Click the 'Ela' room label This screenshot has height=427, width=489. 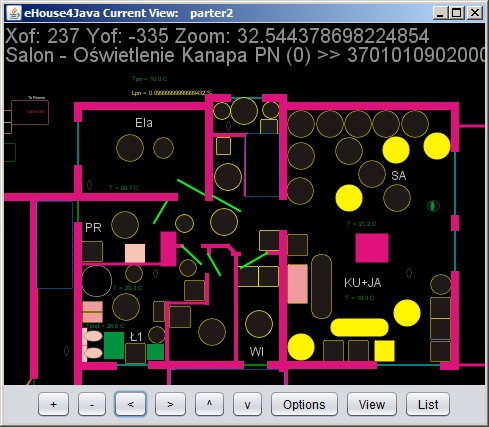click(144, 123)
